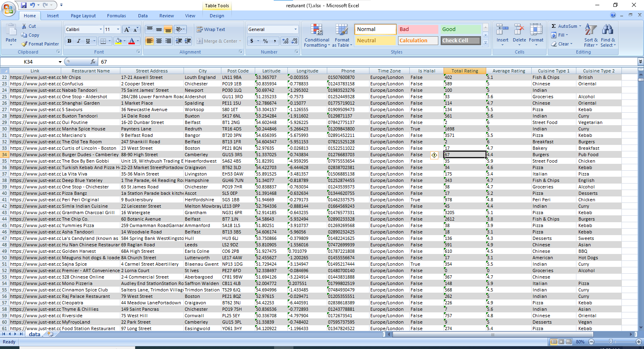
Task: Align text to the right
Action: tap(168, 41)
